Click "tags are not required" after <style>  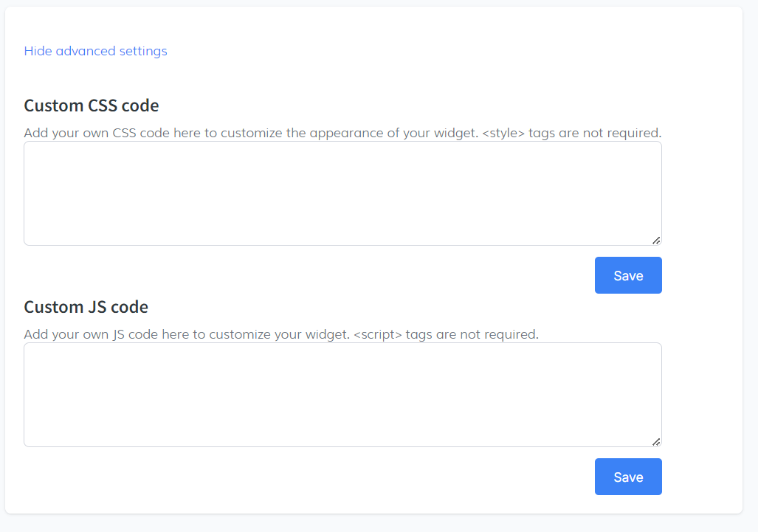tap(594, 134)
